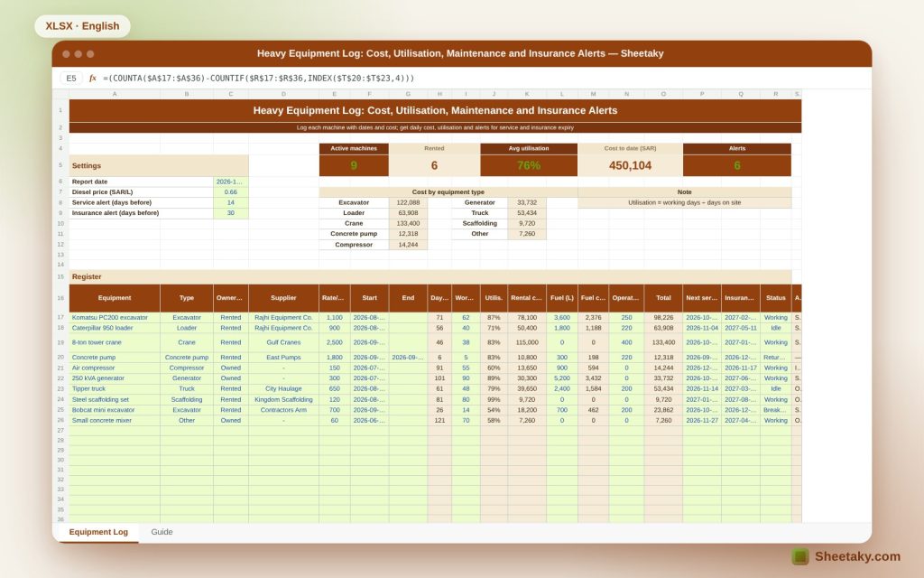
Task: Click the Start column header
Action: pos(369,298)
